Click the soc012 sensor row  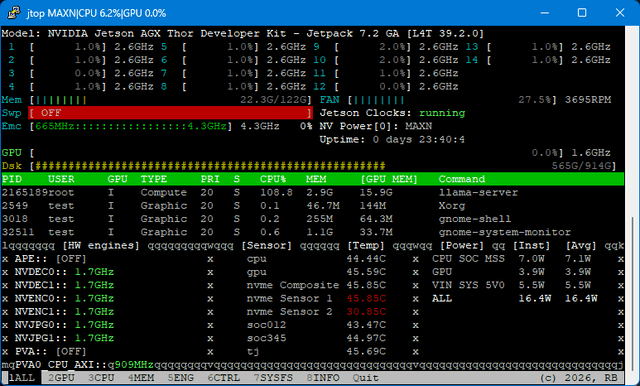tap(316, 325)
